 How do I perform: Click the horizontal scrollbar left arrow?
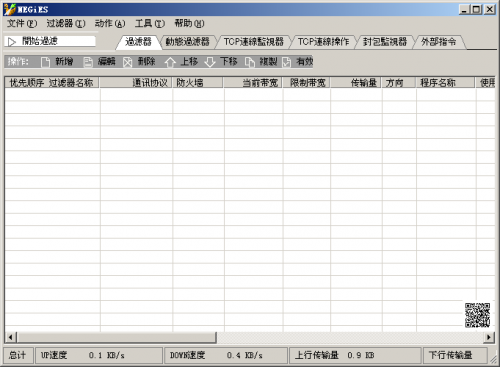[10, 337]
